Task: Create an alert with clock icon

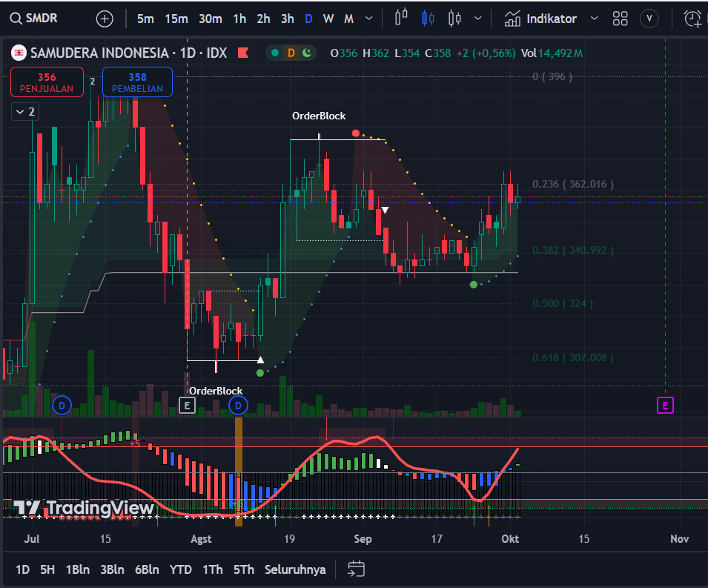Action: point(692,19)
